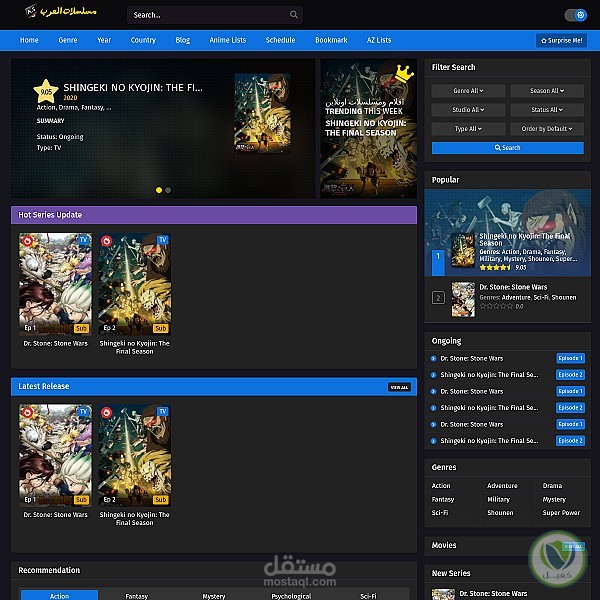Open Dr. Stone: Stone Wars title in Hot Series
Viewport: 600px width, 600px height.
55,344
